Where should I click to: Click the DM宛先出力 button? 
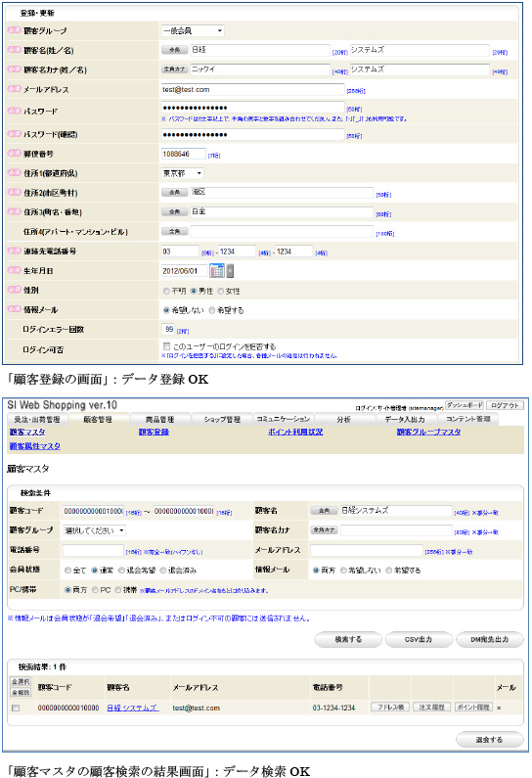pyautogui.click(x=489, y=640)
